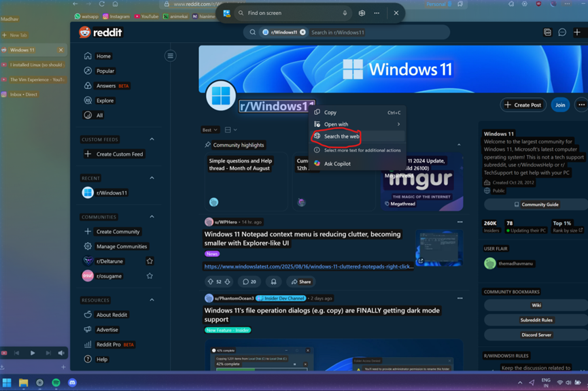Click the Home icon in sidebar
This screenshot has height=391, width=588.
point(88,56)
